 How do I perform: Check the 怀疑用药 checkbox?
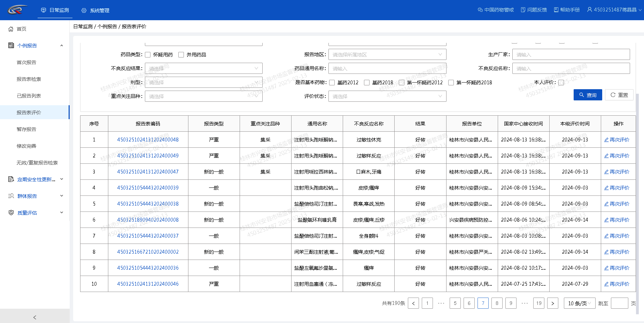point(148,55)
